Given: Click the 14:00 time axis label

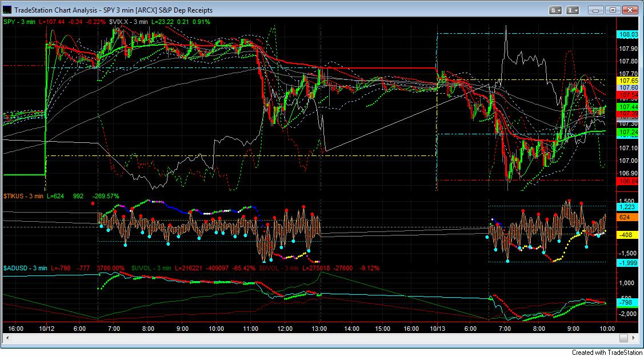Looking at the screenshot, I should pos(352,329).
